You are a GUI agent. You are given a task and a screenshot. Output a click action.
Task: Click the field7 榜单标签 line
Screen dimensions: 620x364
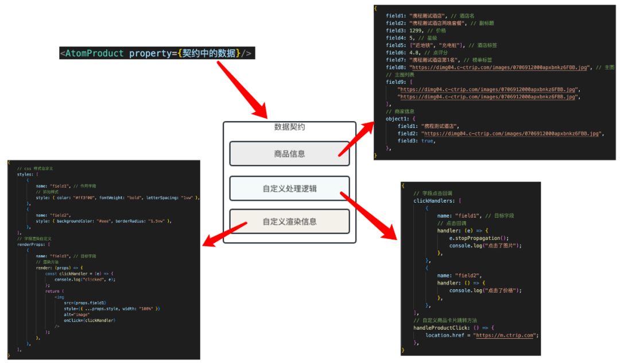click(x=439, y=60)
